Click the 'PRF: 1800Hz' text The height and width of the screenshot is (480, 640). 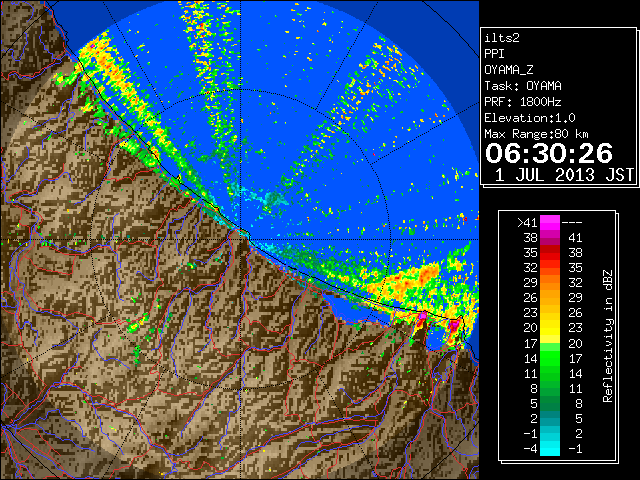point(522,102)
